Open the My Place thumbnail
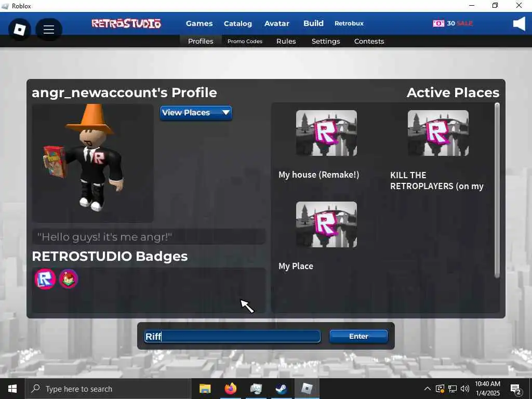This screenshot has height=399, width=532. tap(326, 224)
